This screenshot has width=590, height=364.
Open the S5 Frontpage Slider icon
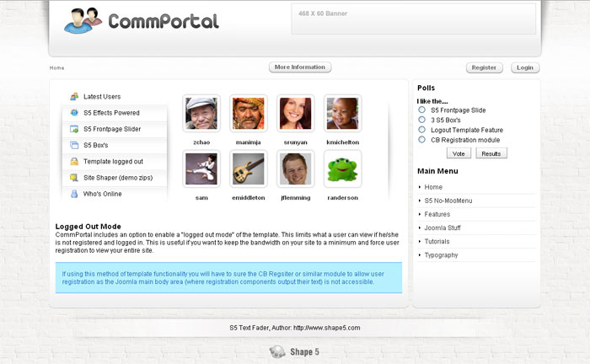[x=74, y=129]
